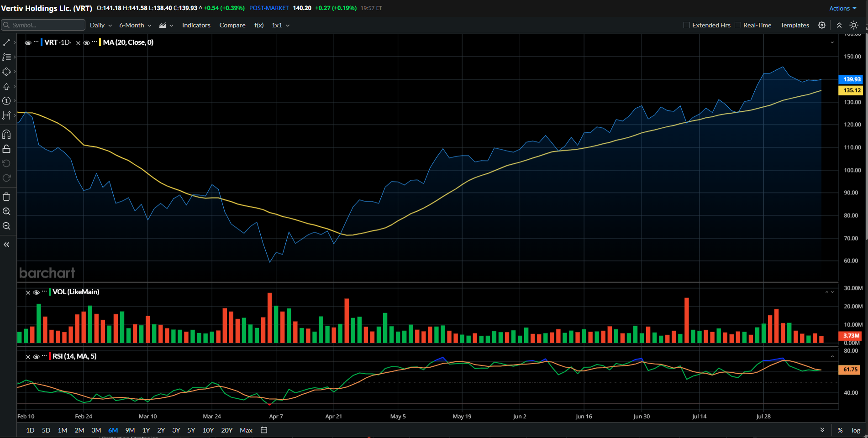Screen dimensions: 868x438
Task: Click the 135.12 MA value label
Action: 851,90
